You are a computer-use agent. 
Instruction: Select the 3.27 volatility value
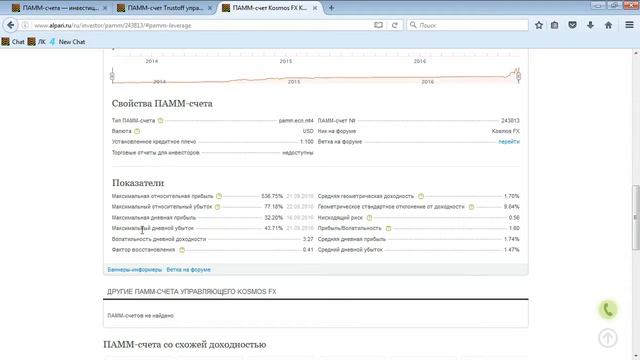(308, 239)
